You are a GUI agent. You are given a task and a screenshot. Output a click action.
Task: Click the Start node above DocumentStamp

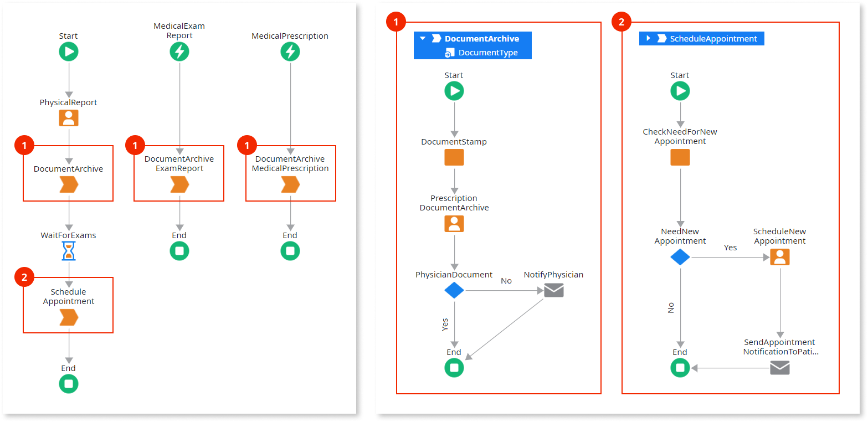(454, 91)
